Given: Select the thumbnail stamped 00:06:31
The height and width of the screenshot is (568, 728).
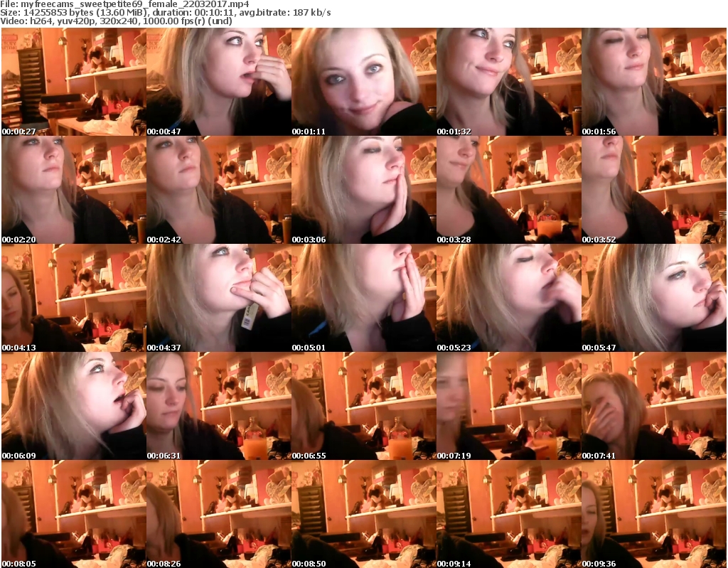Looking at the screenshot, I should click(x=219, y=406).
